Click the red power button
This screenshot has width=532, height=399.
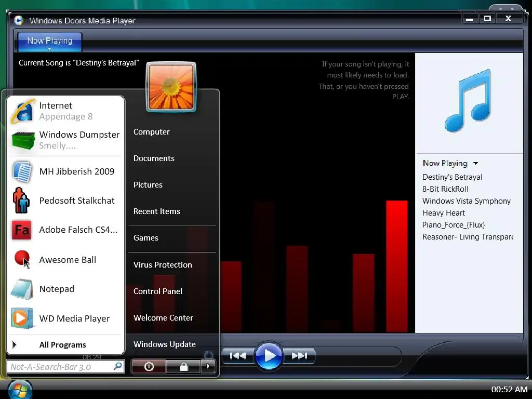(149, 366)
